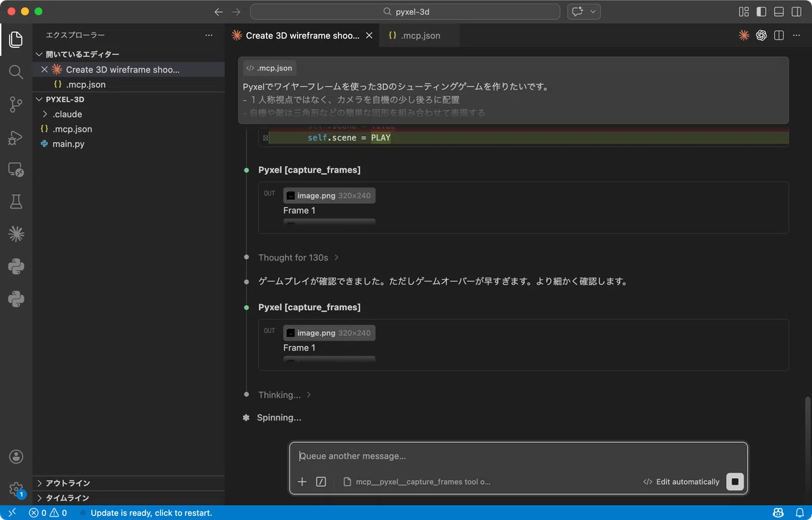Click the ChatGPT icon in editor title bar
The width and height of the screenshot is (812, 520).
[x=761, y=35]
